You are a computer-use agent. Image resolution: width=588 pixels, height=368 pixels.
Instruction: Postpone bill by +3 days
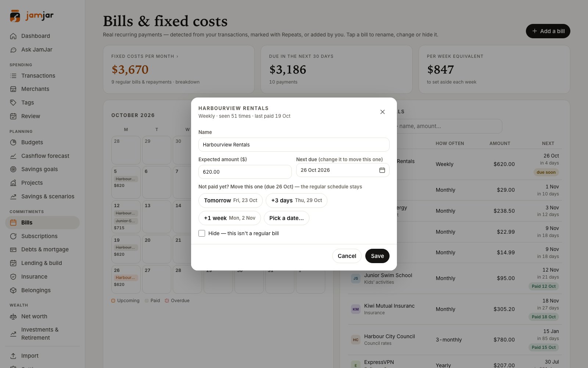click(x=297, y=201)
